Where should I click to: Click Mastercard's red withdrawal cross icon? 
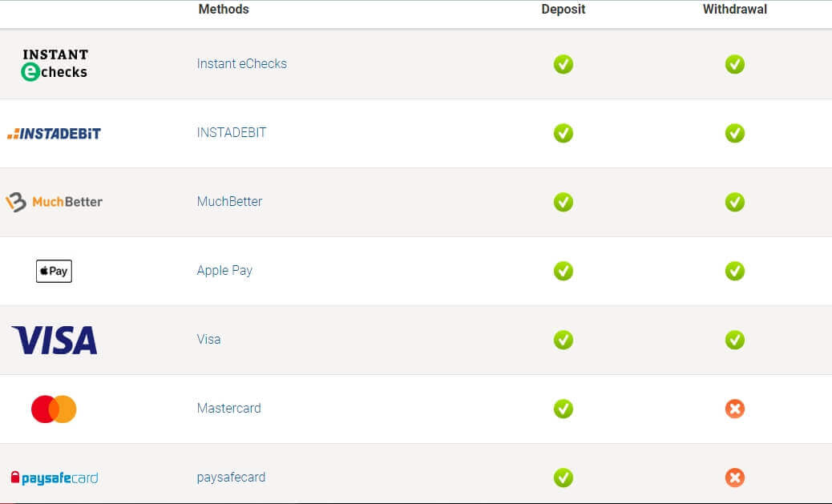tap(734, 409)
